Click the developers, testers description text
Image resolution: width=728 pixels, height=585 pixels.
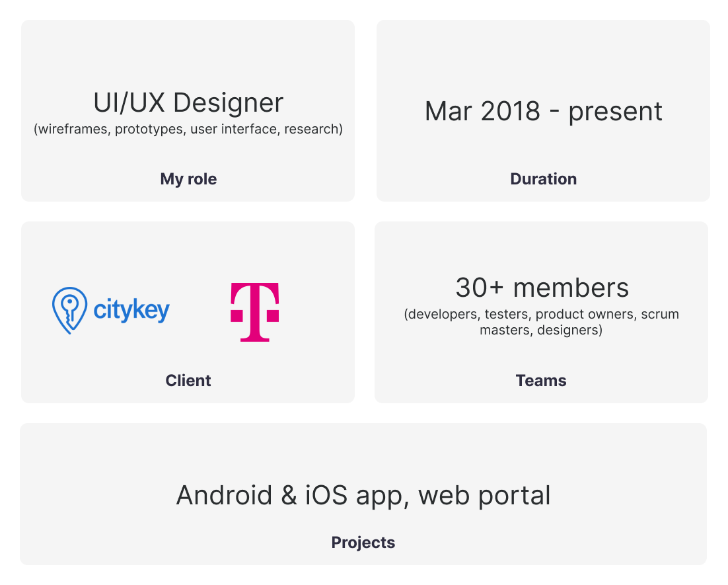(542, 314)
